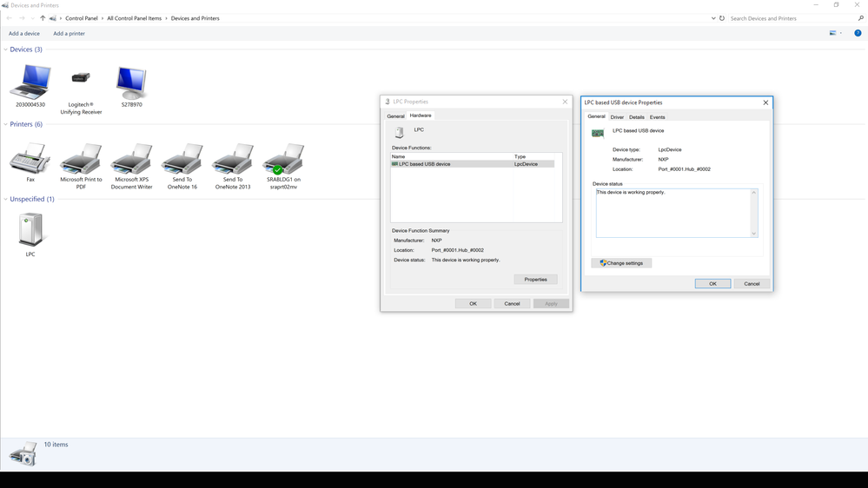Click the Forward navigation arrow

coord(22,18)
